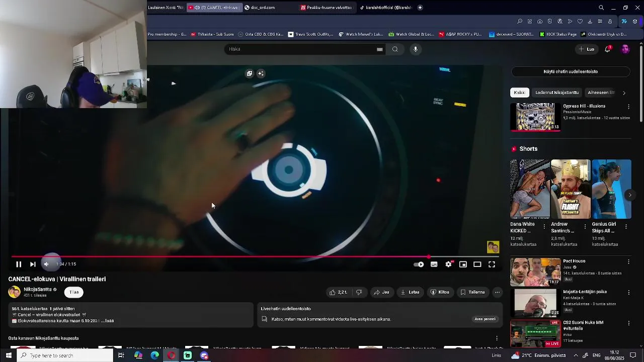
Task: Open TVkaista - Sub Suora bookmark
Action: click(212, 34)
